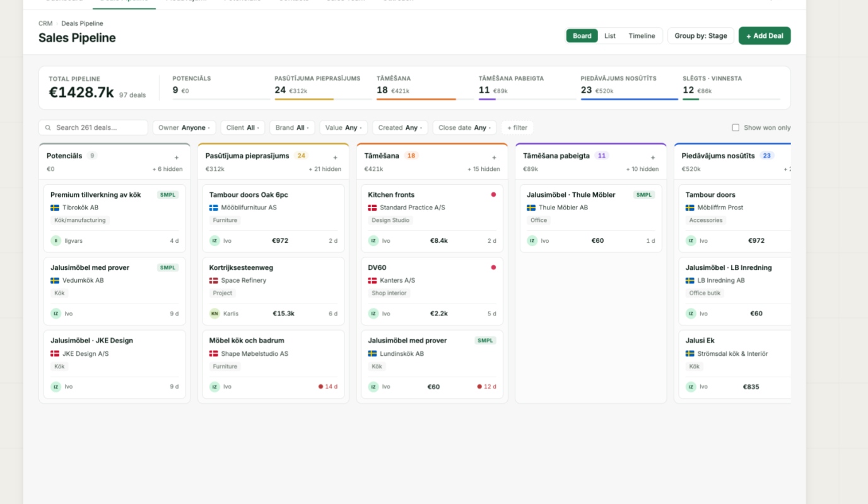Open the Kortrijksesteenweg deal card
868x504 pixels.
[273, 291]
